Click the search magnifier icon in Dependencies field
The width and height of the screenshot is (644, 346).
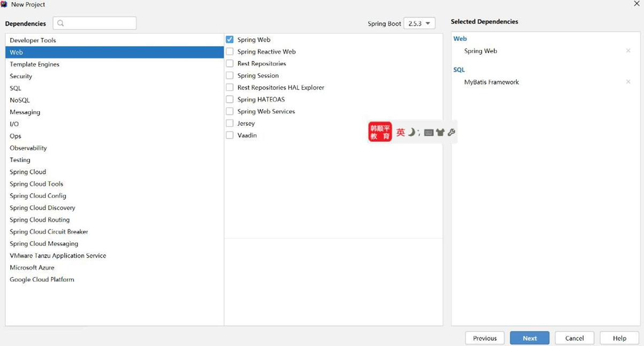click(x=60, y=23)
